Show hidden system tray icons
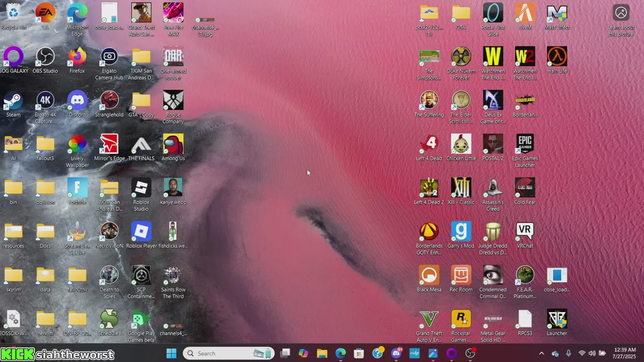This screenshot has height=362, width=644. click(541, 353)
